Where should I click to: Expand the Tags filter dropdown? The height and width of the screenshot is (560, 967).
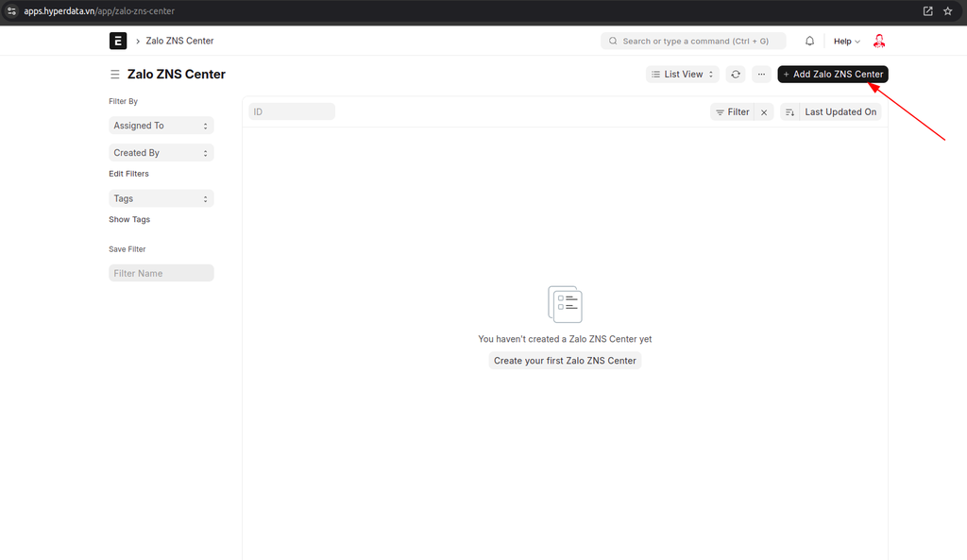point(161,199)
